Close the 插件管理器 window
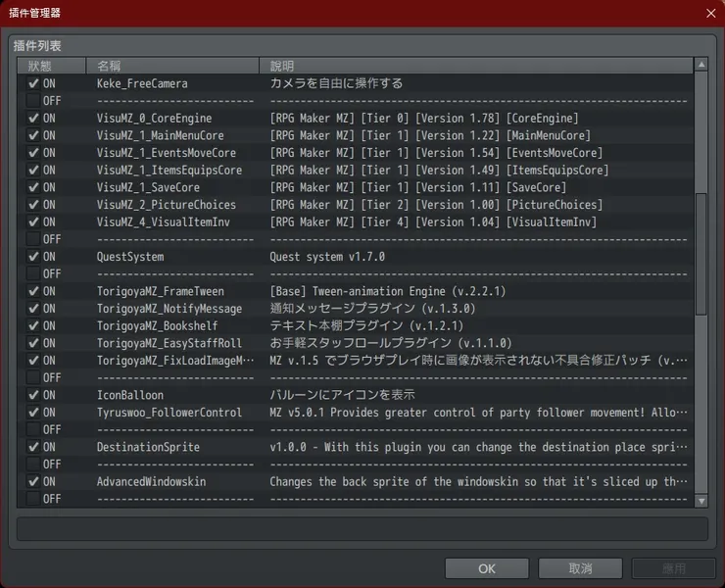 click(711, 13)
